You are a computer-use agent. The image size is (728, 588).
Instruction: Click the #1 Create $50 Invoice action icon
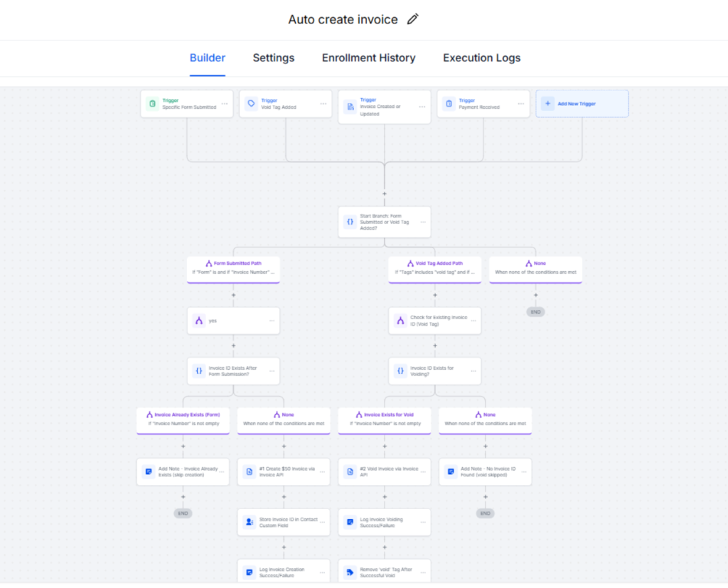pos(249,471)
